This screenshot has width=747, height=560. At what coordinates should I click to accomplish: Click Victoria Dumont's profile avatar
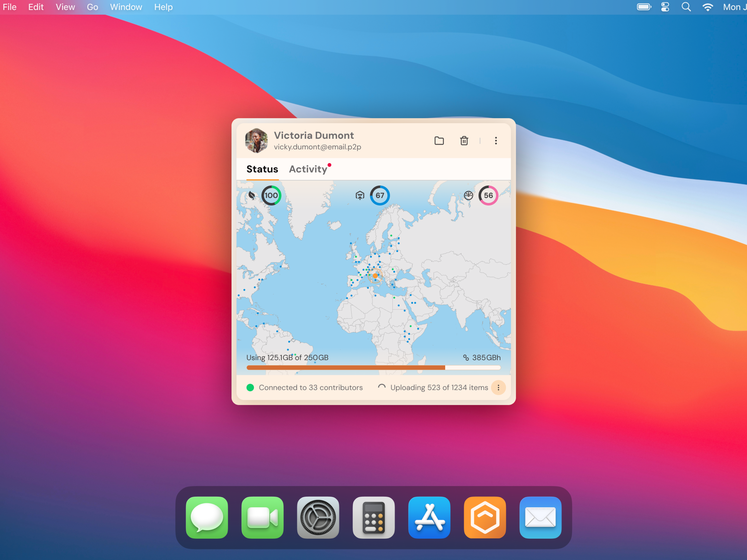(x=256, y=141)
